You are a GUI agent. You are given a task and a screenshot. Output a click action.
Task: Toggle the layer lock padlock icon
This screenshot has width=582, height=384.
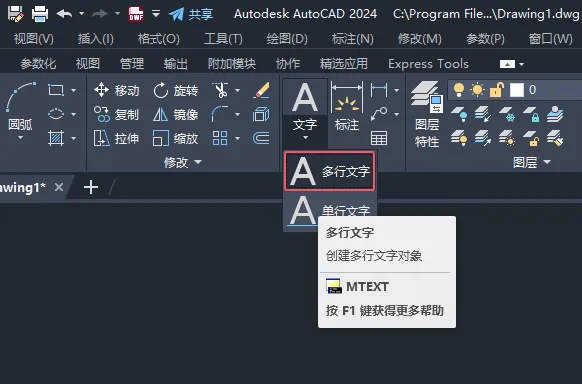497,90
